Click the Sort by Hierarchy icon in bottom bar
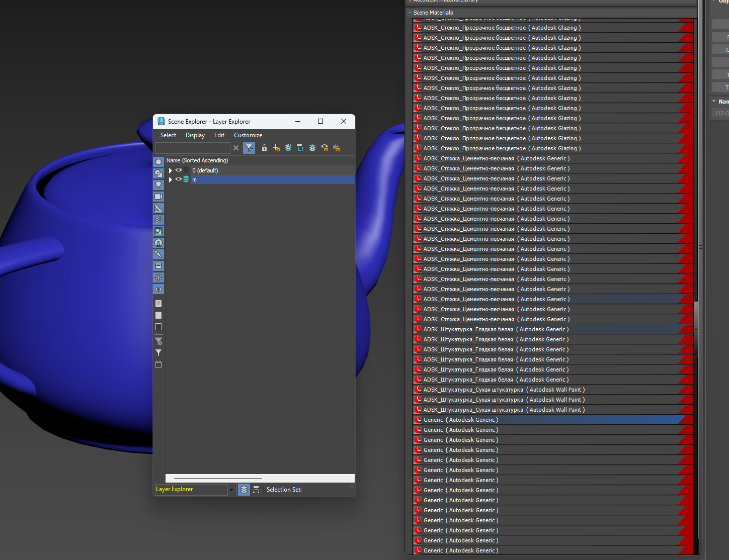 [256, 490]
